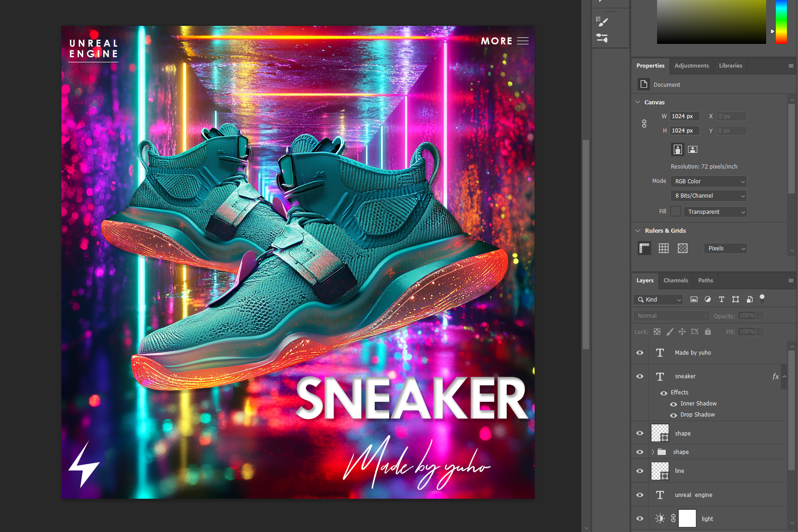Lock artboard nesting icon
Viewport: 798px width, 532px height.
[x=694, y=332]
